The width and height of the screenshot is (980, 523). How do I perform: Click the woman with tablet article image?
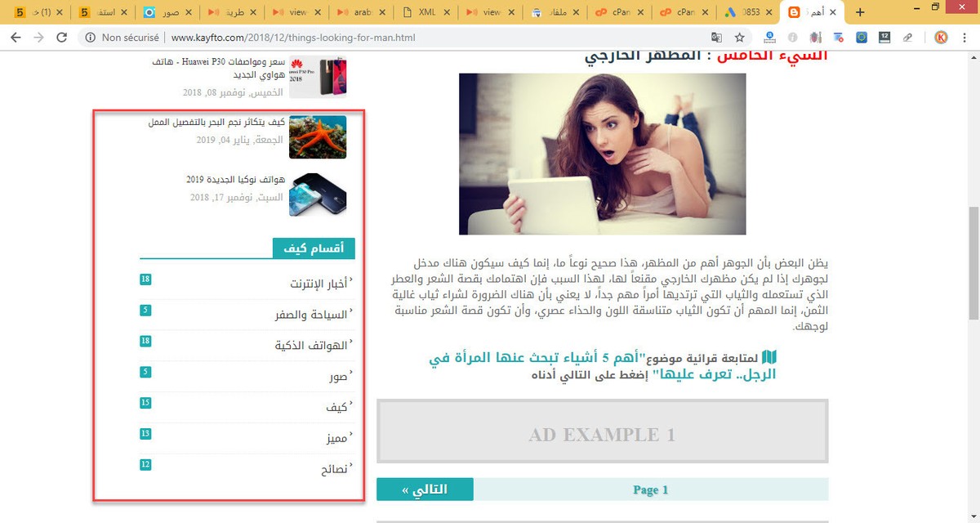point(603,154)
